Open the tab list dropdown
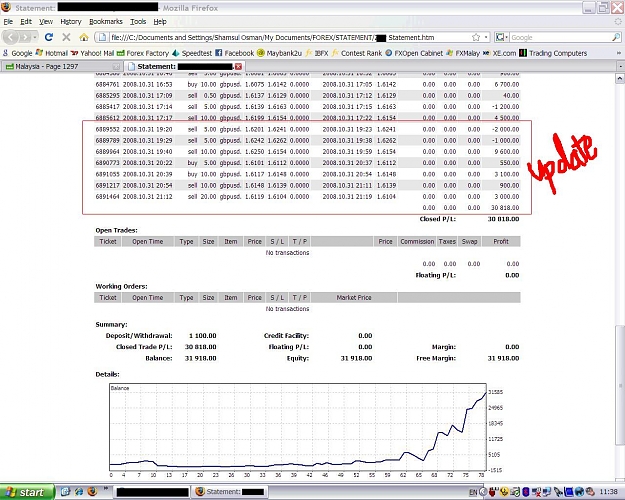Image resolution: width=625 pixels, height=500 pixels. pos(620,67)
